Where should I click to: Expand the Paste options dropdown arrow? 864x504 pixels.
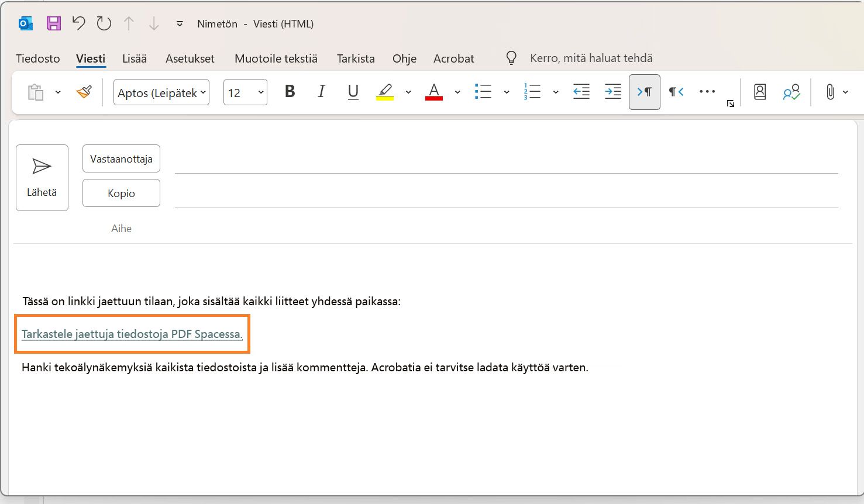58,92
